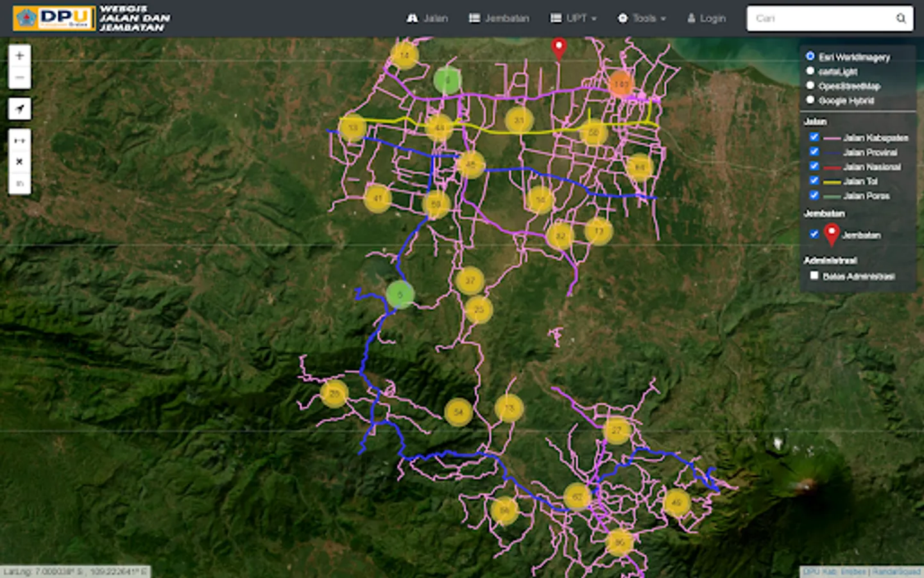Open the Jalan navigation item
Image resolution: width=924 pixels, height=578 pixels.
pos(427,19)
